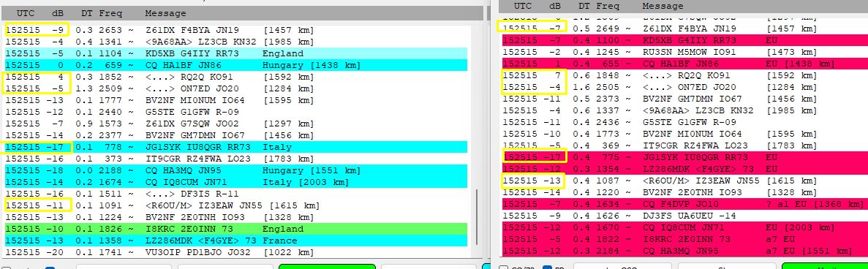This screenshot has width=868, height=269.
Task: Click RU3SN M5MOW IO91 decode row
Action: point(684,51)
